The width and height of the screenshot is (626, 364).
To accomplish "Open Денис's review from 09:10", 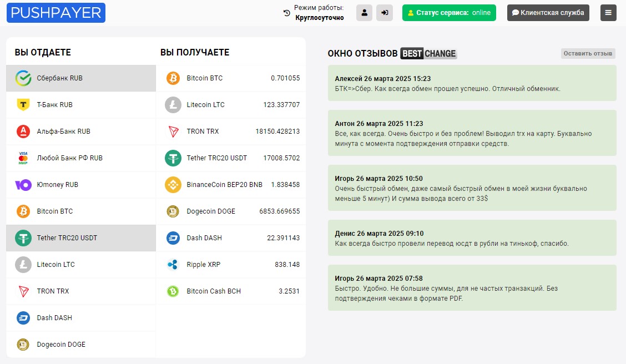I will coord(472,237).
